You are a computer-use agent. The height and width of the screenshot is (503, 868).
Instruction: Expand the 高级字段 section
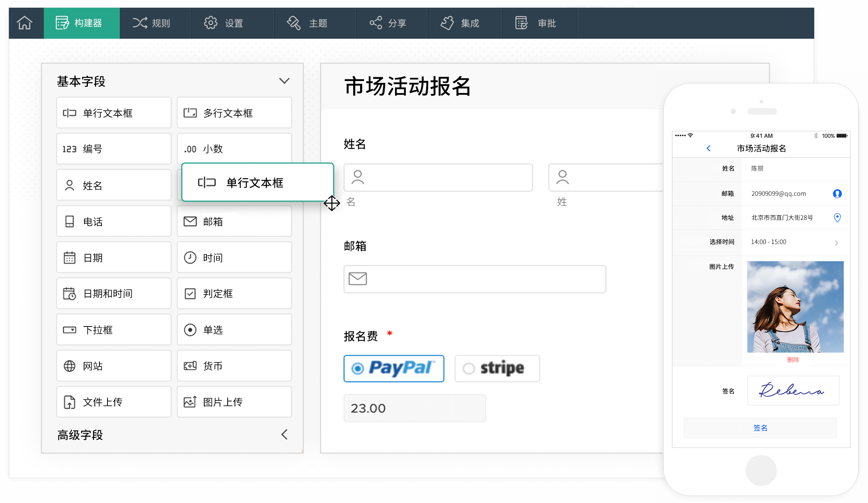pyautogui.click(x=284, y=435)
